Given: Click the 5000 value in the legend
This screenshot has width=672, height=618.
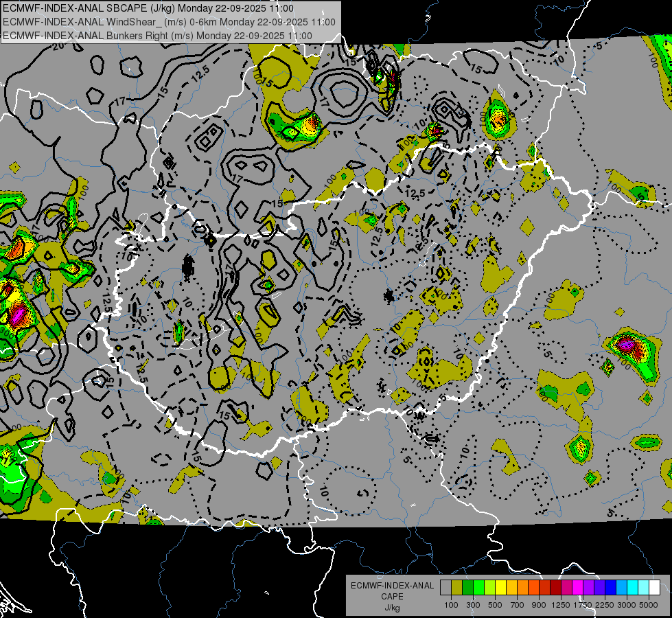Looking at the screenshot, I should click(649, 605).
